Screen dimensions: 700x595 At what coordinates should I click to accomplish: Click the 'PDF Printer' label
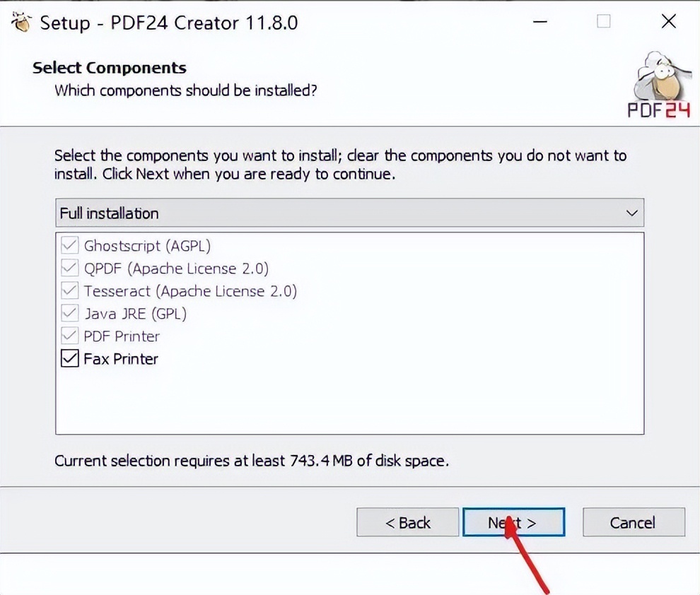(x=122, y=336)
